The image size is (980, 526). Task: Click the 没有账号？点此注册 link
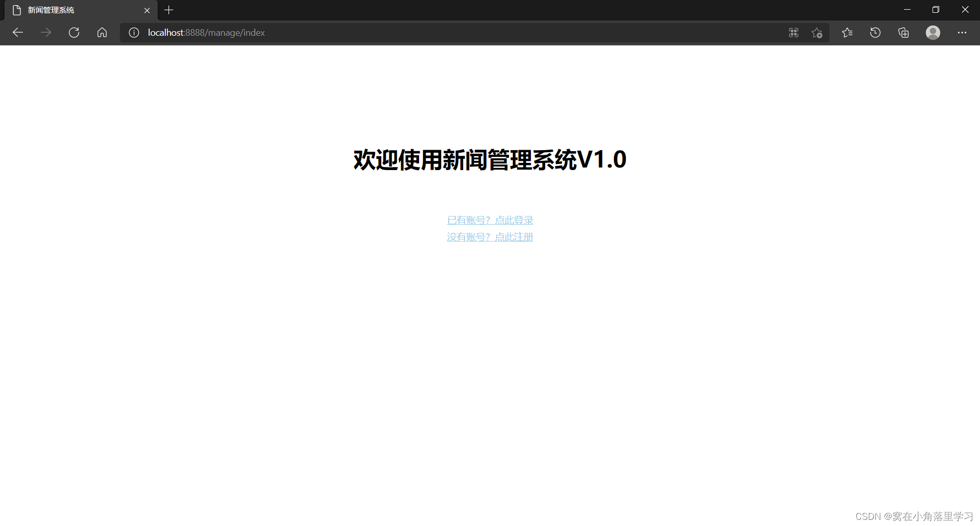pyautogui.click(x=490, y=237)
